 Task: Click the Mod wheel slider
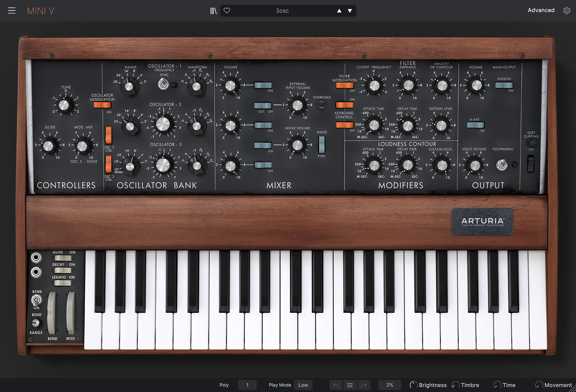(x=70, y=313)
